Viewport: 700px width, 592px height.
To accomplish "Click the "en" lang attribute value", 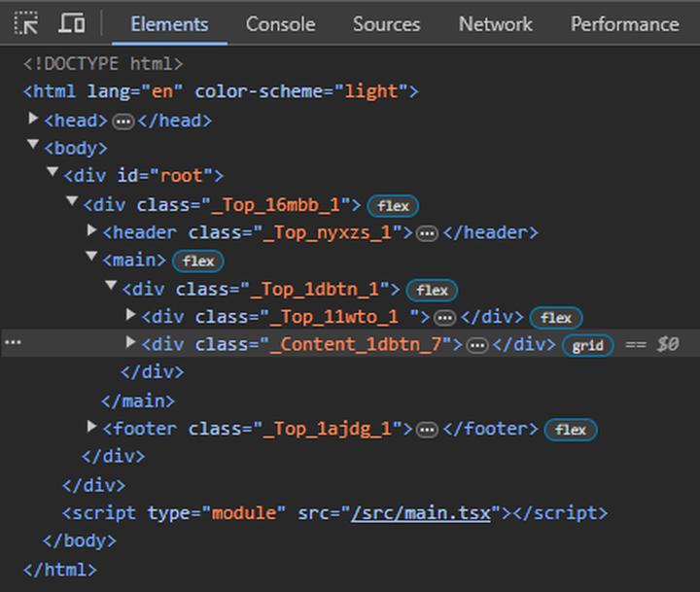I will [x=162, y=91].
